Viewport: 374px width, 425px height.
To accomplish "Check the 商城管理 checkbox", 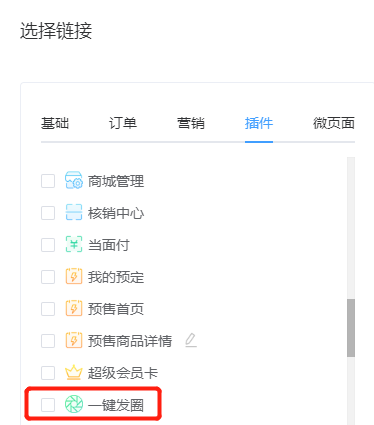I will (x=48, y=181).
